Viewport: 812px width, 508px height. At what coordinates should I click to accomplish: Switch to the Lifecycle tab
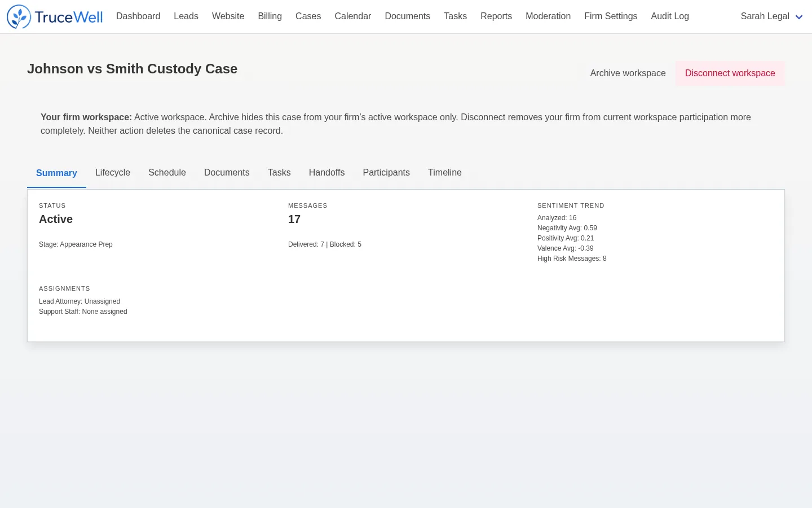click(113, 173)
